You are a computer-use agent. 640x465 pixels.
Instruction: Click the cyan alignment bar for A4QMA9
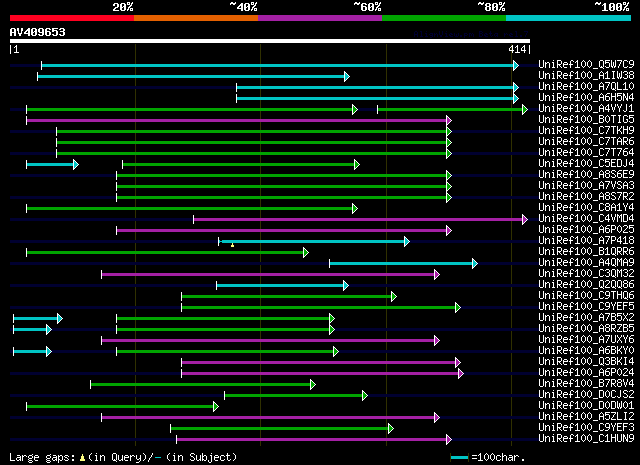coord(403,264)
